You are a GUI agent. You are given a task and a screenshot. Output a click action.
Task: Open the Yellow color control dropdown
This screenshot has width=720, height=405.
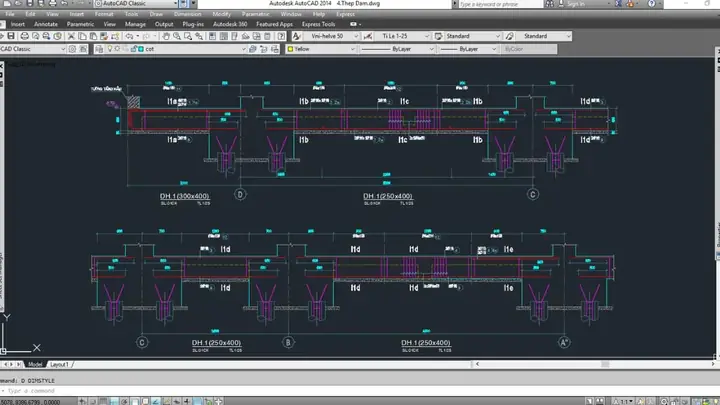click(321, 49)
